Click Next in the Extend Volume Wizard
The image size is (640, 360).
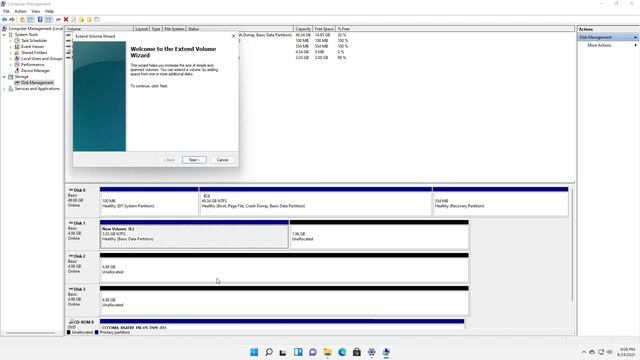[194, 160]
